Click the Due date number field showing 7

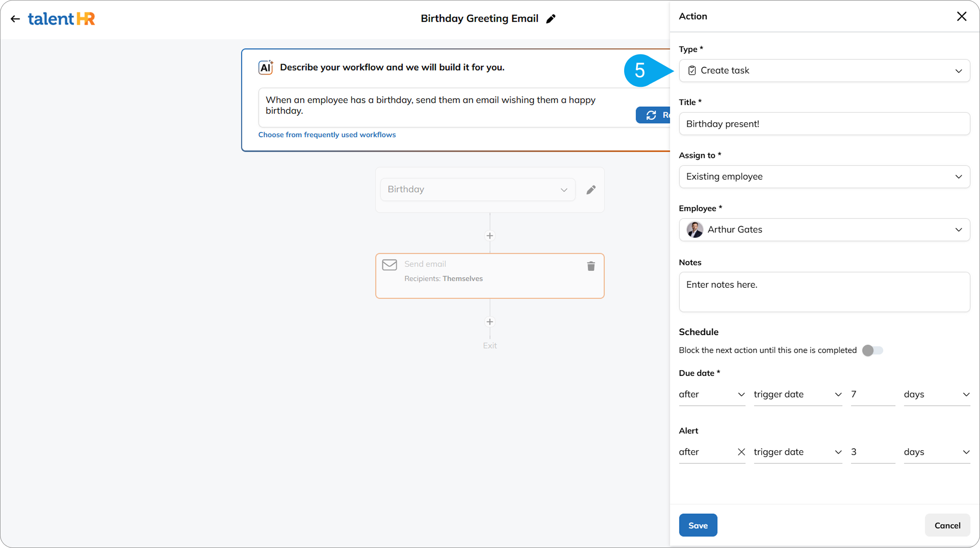873,395
